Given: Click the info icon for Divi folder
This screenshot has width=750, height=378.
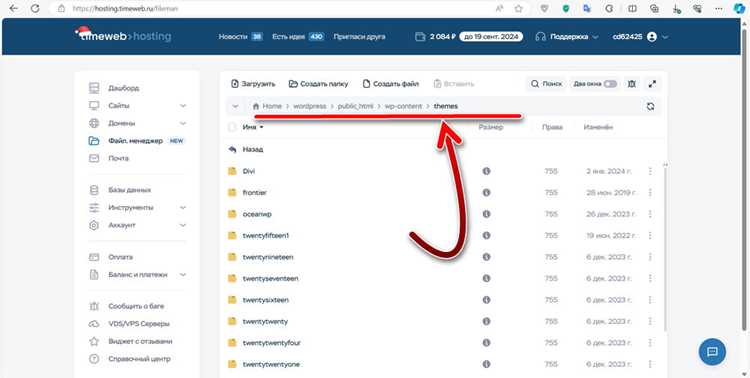Looking at the screenshot, I should point(486,171).
